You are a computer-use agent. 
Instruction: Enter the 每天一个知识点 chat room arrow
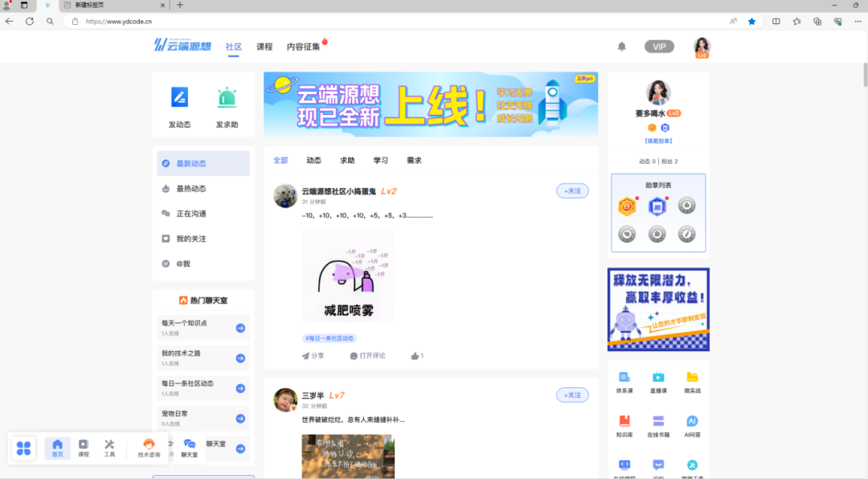[240, 329]
